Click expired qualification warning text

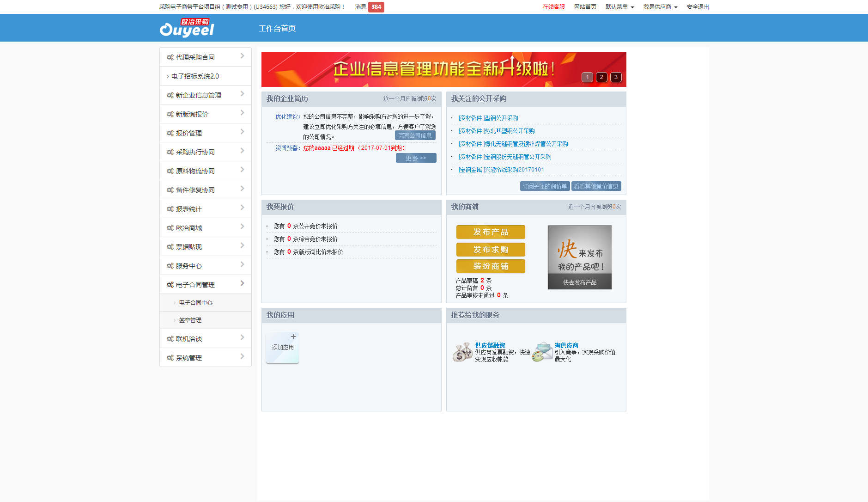(355, 148)
